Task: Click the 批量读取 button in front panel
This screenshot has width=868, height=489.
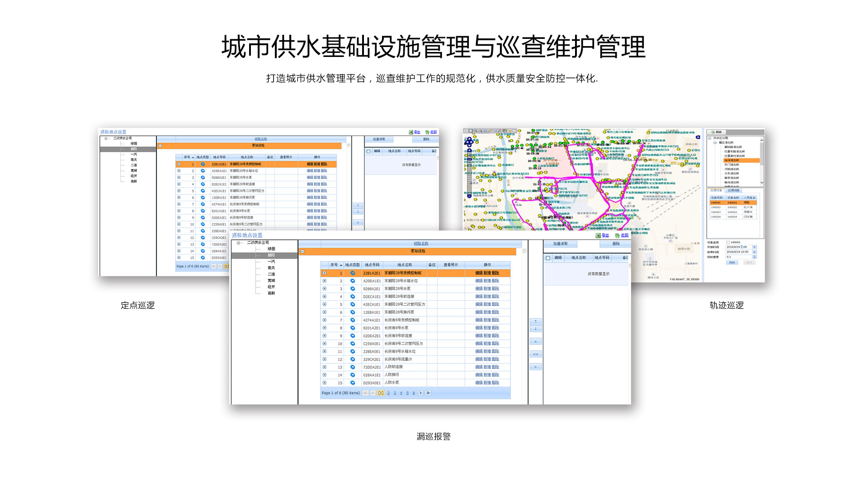Action: [561, 244]
